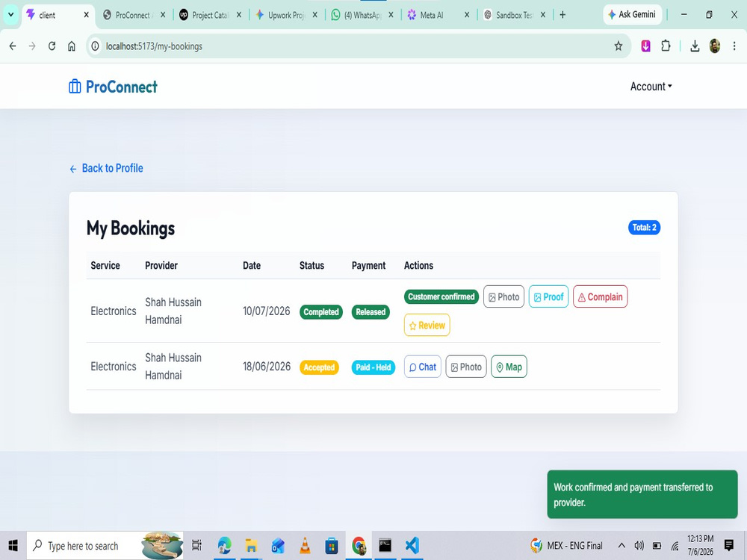Click the date 18/06/2026
The width and height of the screenshot is (747, 560).
point(267,366)
